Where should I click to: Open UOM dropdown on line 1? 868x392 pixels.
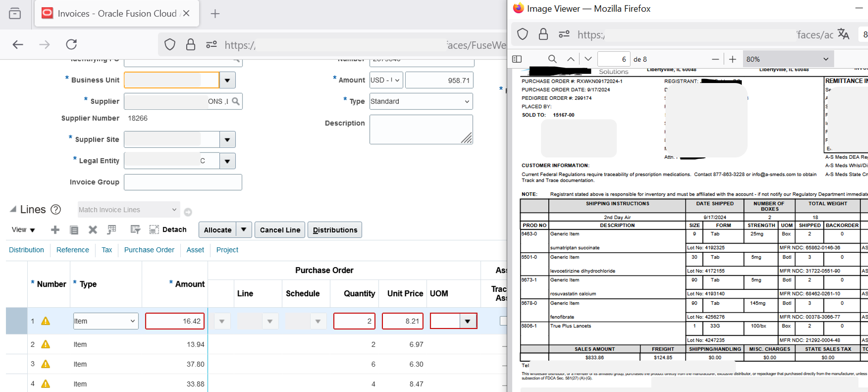click(467, 321)
